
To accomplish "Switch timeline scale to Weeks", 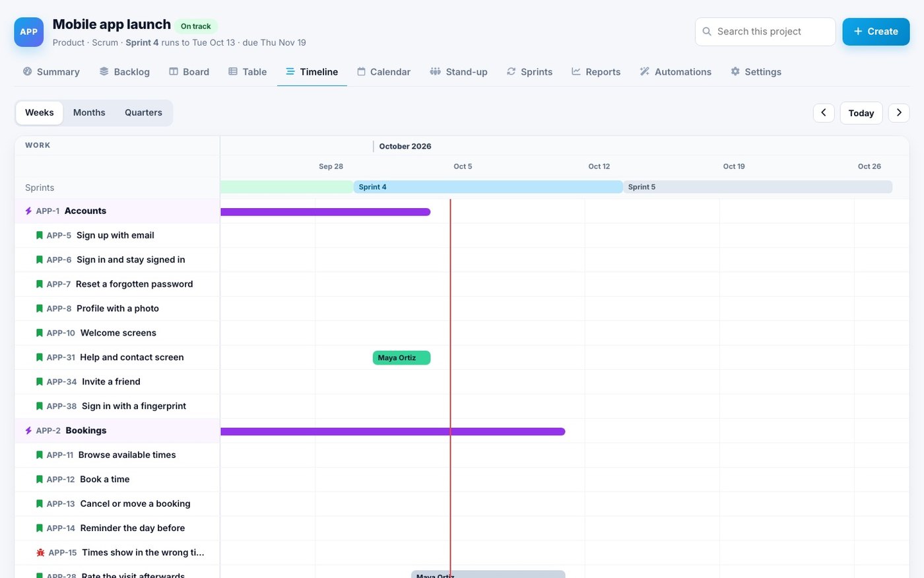I will click(x=40, y=113).
